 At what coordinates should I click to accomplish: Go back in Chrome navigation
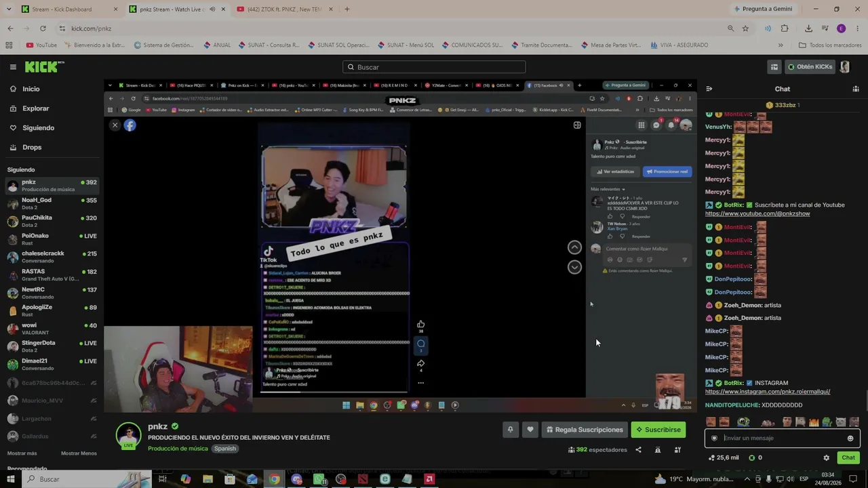click(10, 28)
